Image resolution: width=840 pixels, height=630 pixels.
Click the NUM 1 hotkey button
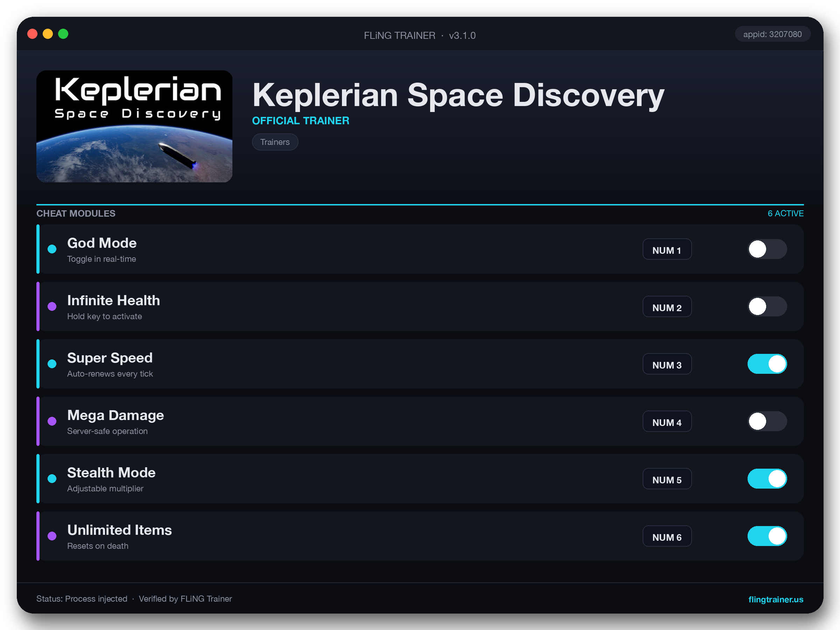coord(667,249)
